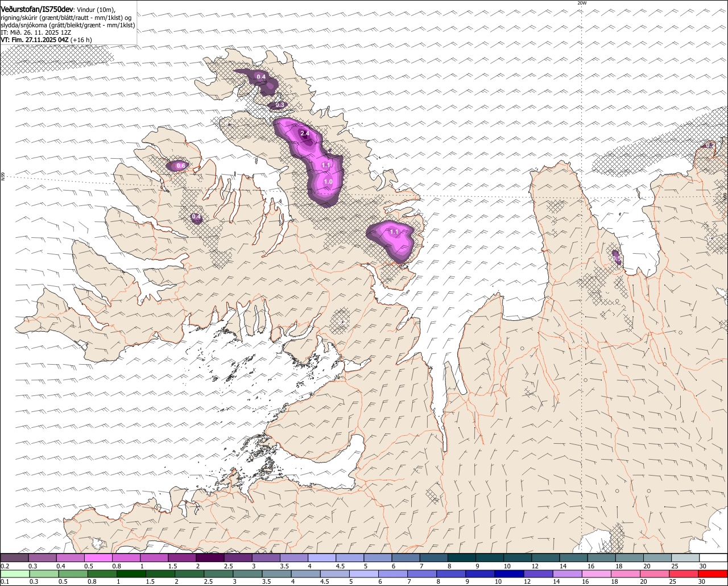Select pink rain legend swatch starting at 18
Viewport: 728px width, 586px height.
pyautogui.click(x=626, y=574)
